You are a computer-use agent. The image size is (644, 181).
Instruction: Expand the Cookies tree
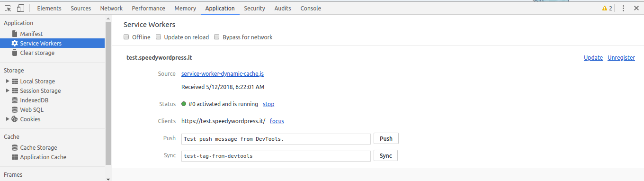8,119
